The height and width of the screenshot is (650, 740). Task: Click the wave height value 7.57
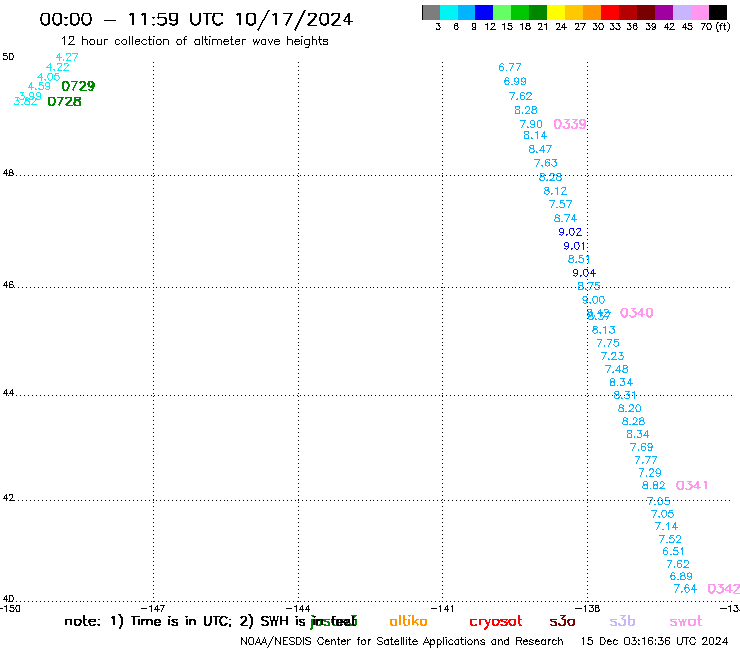tap(560, 204)
